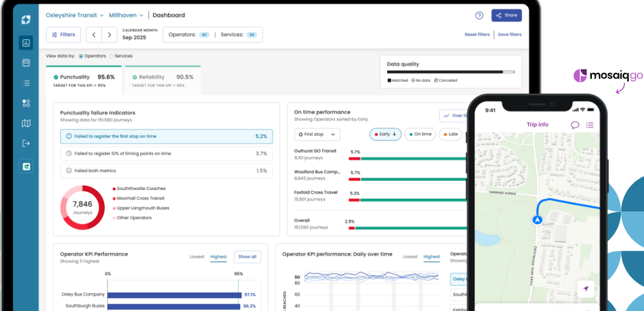
Task: Open the bus icon in sidebar
Action: [x=26, y=63]
